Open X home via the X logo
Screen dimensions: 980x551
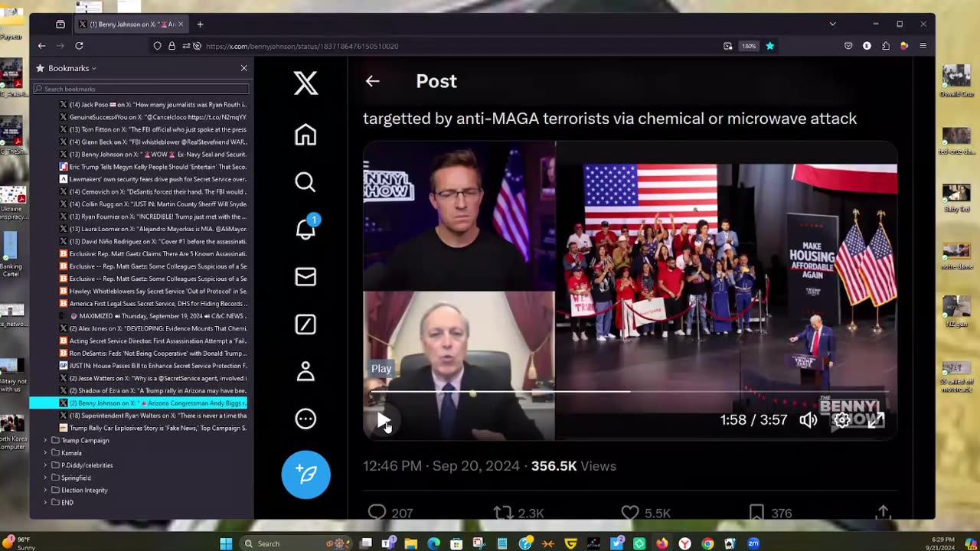click(x=305, y=83)
